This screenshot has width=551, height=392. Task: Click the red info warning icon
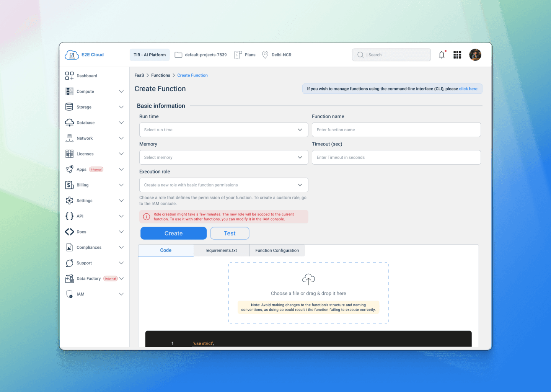pyautogui.click(x=147, y=217)
